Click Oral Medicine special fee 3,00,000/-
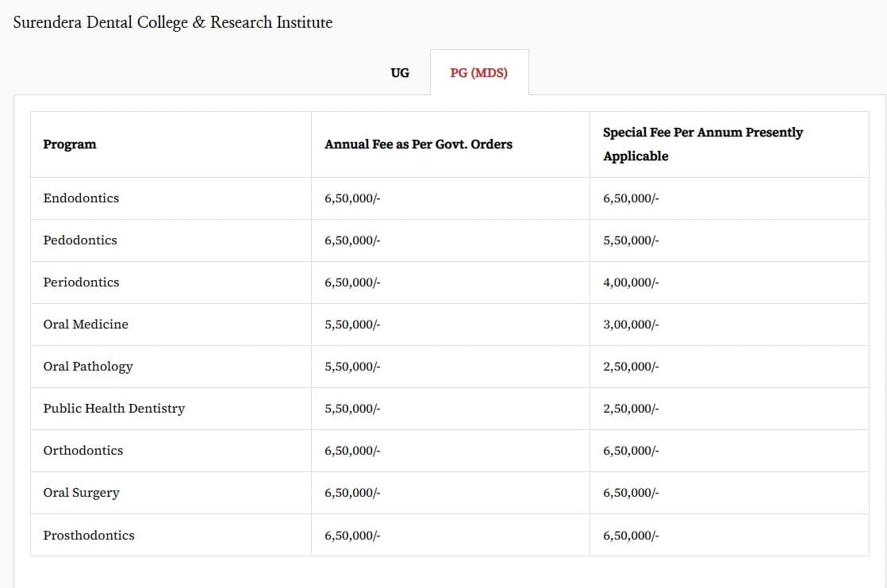 tap(631, 325)
